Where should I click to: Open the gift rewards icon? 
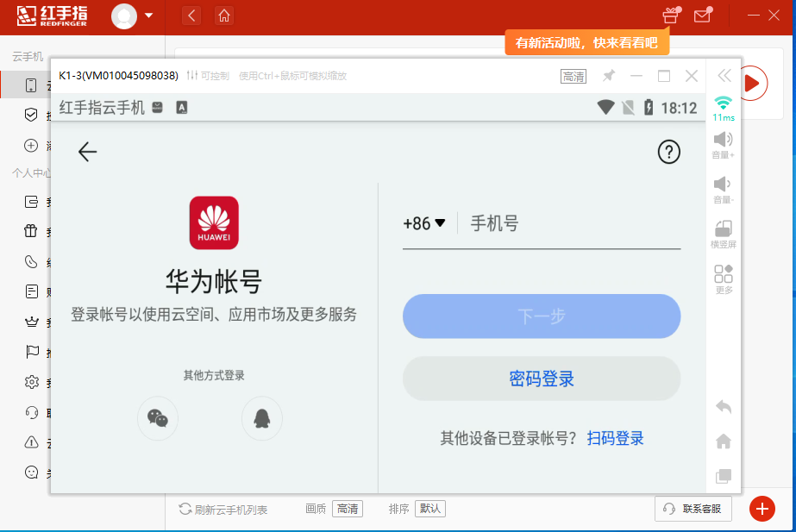click(x=671, y=16)
